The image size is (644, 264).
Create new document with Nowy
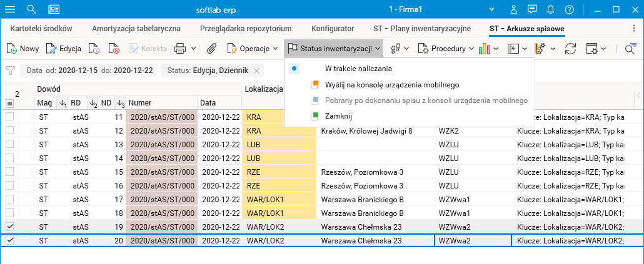click(23, 49)
